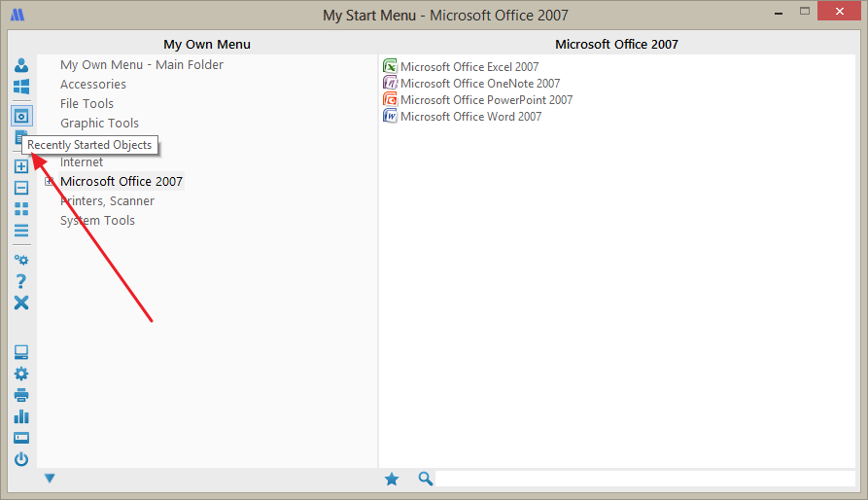Viewport: 868px width, 500px height.
Task: Open the Internet folder
Action: (82, 162)
